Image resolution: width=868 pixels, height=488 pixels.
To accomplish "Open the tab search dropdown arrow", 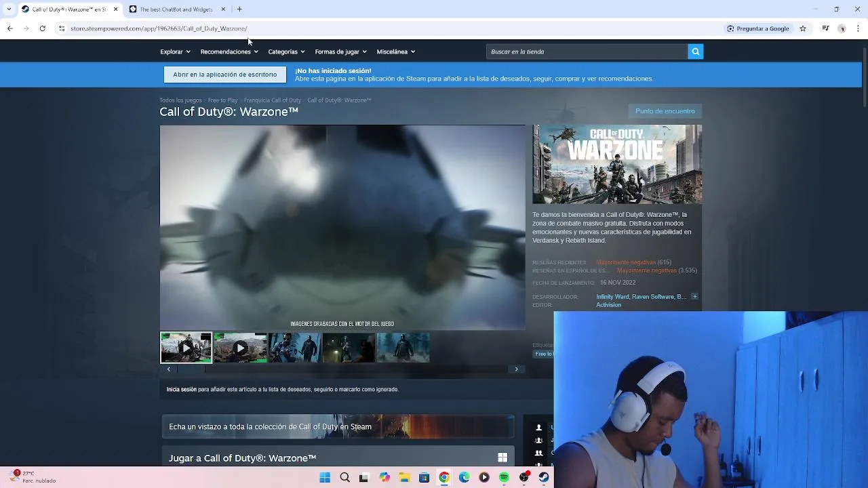I will click(9, 9).
